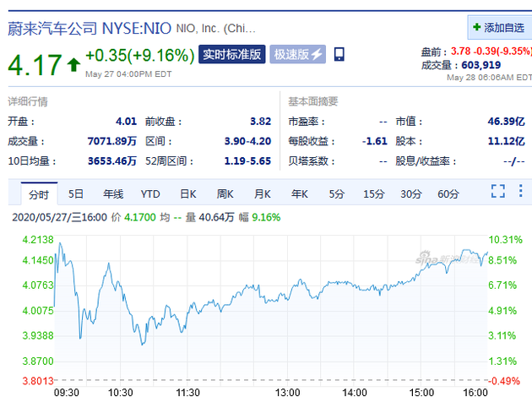Click the green up arrow beside 4.17
532x397 pixels.
73,65
